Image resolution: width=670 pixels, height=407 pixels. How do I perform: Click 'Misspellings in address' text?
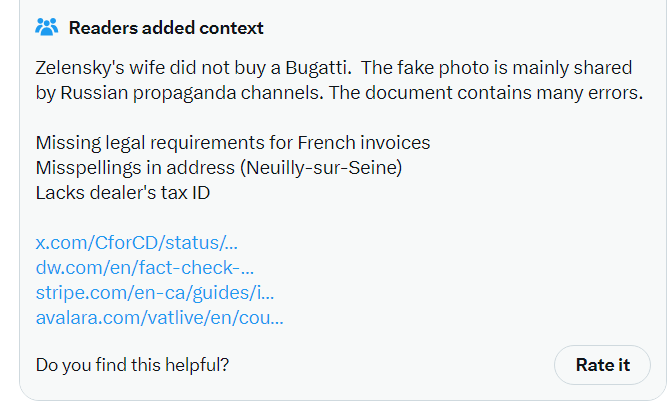(x=135, y=168)
